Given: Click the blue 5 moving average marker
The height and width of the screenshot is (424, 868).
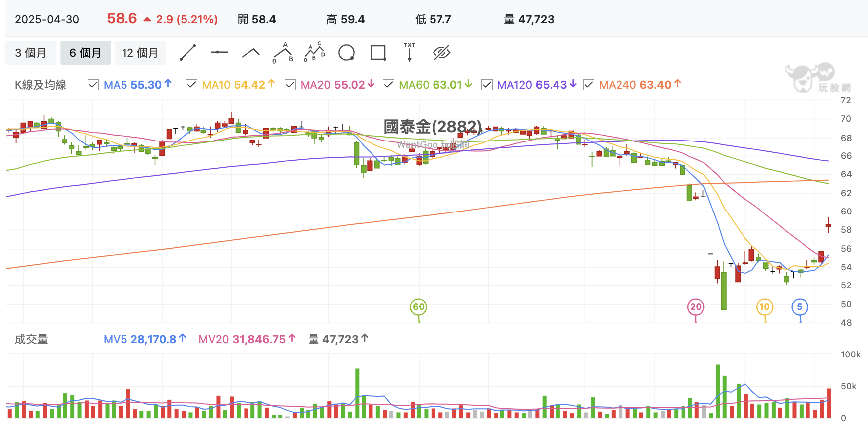Looking at the screenshot, I should pos(800,307).
